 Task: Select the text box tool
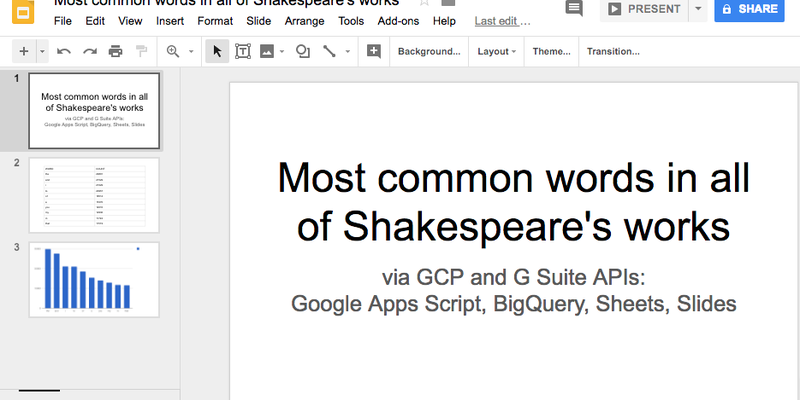click(x=242, y=51)
